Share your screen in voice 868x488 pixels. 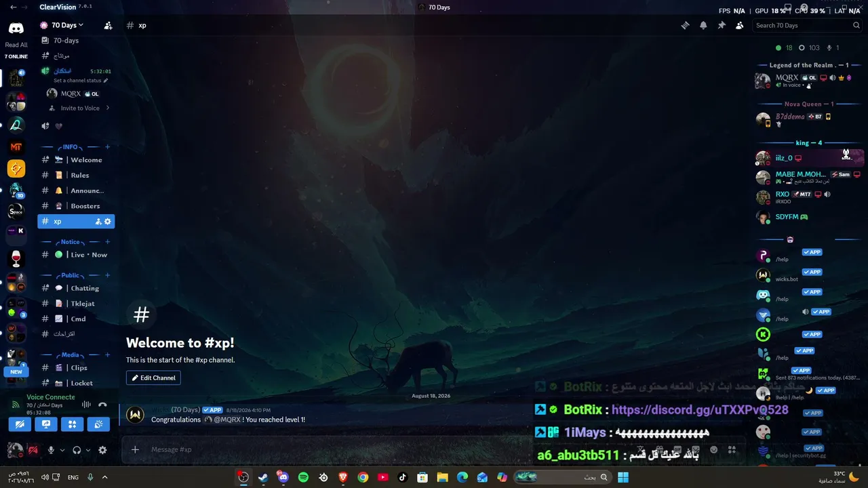pyautogui.click(x=46, y=425)
